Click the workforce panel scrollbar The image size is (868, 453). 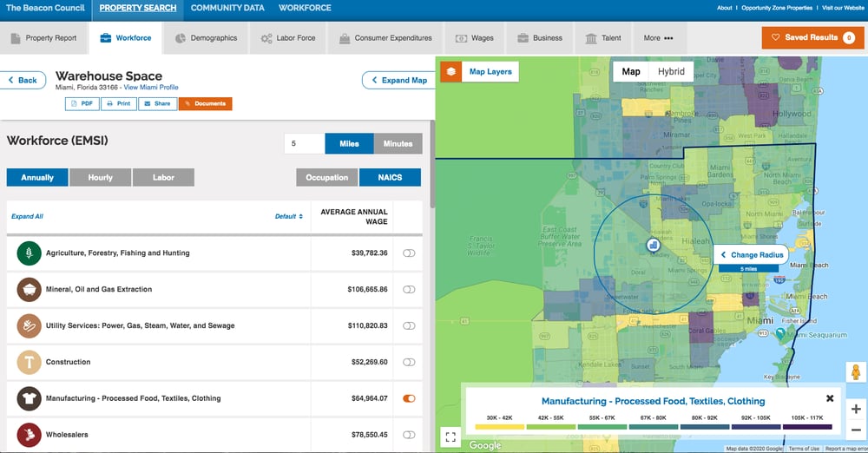pyautogui.click(x=432, y=165)
